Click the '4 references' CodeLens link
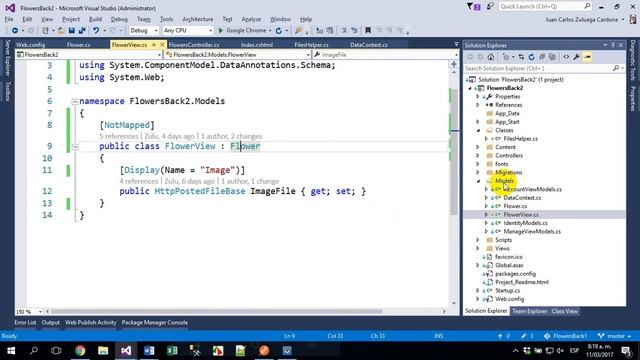Image resolution: width=640 pixels, height=360 pixels. click(x=138, y=181)
